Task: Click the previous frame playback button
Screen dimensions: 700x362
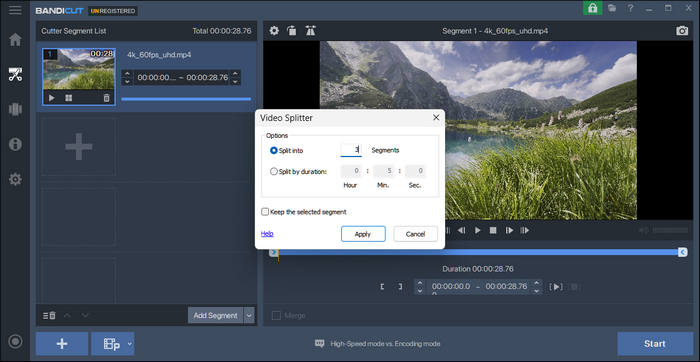Action: [x=462, y=230]
